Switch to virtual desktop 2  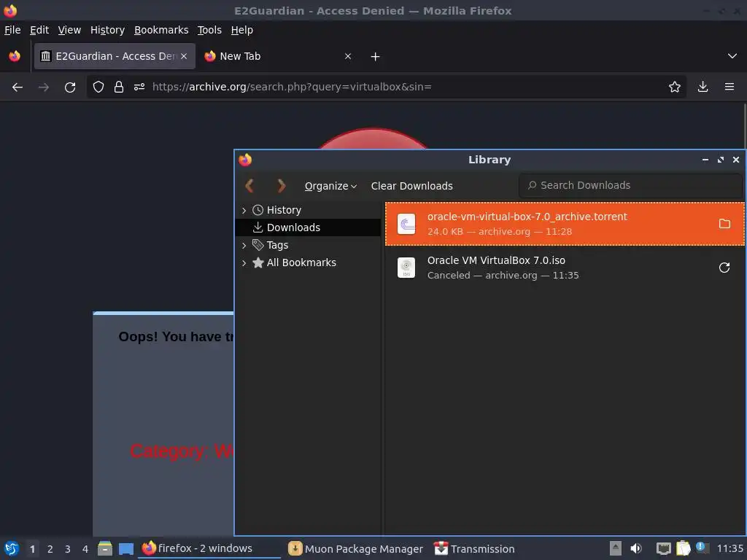(50, 549)
